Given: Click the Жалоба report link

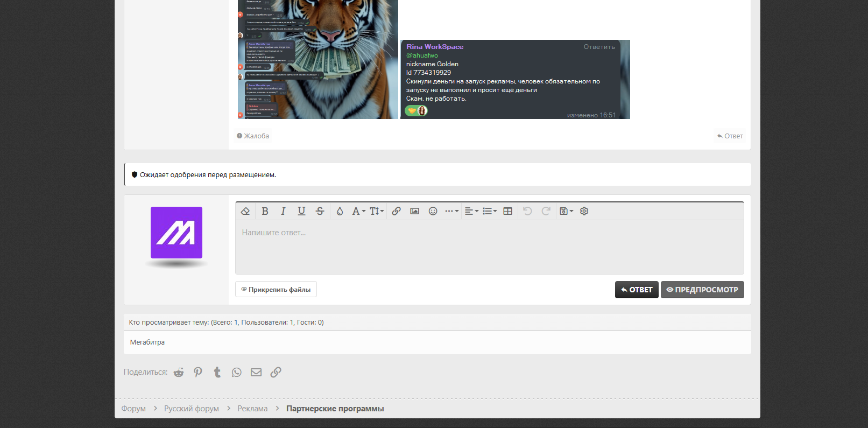Looking at the screenshot, I should click(253, 136).
